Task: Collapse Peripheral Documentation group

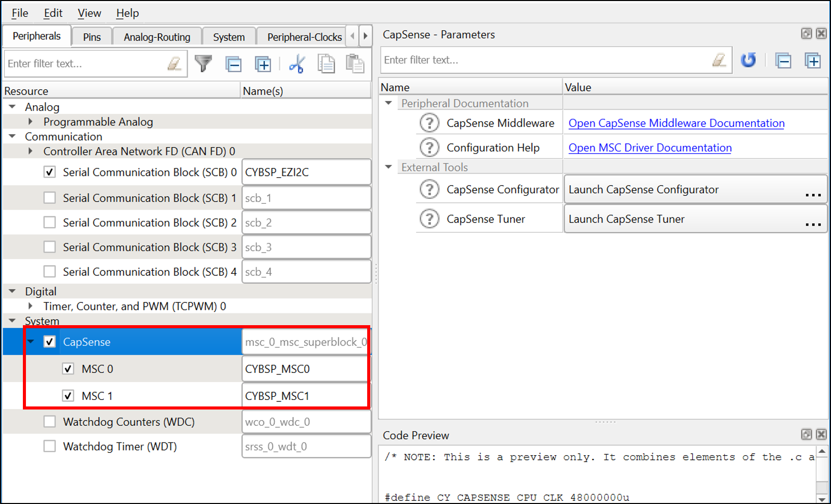Action: tap(389, 103)
